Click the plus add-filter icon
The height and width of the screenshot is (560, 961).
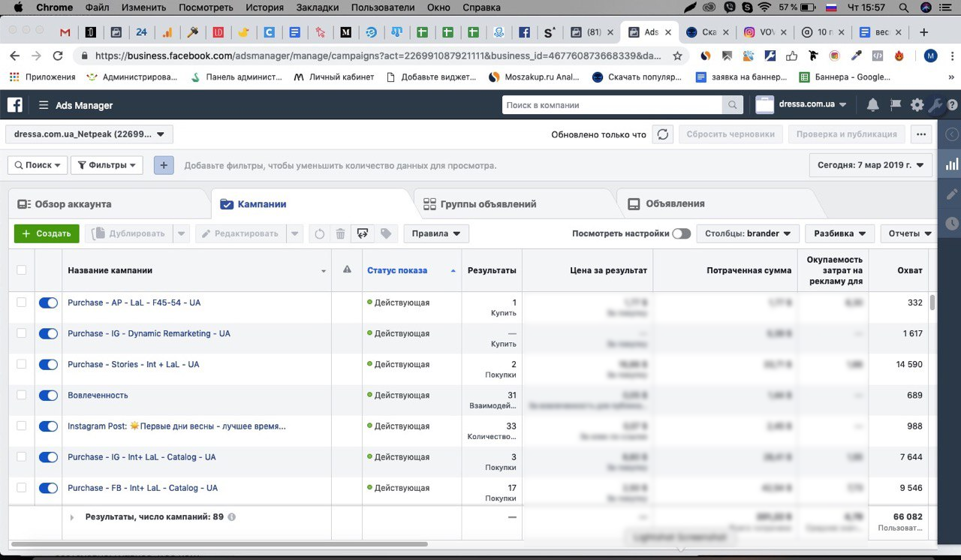pyautogui.click(x=164, y=165)
